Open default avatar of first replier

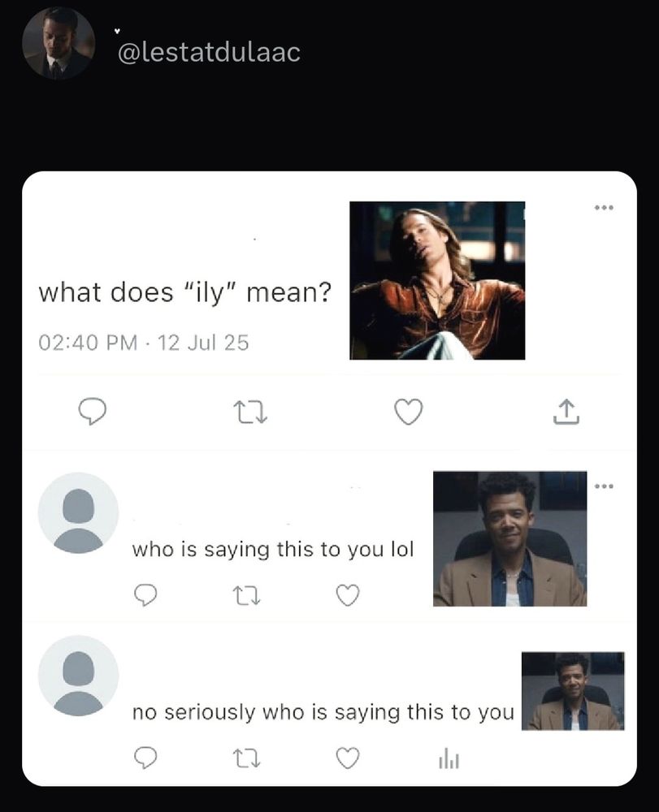(78, 512)
